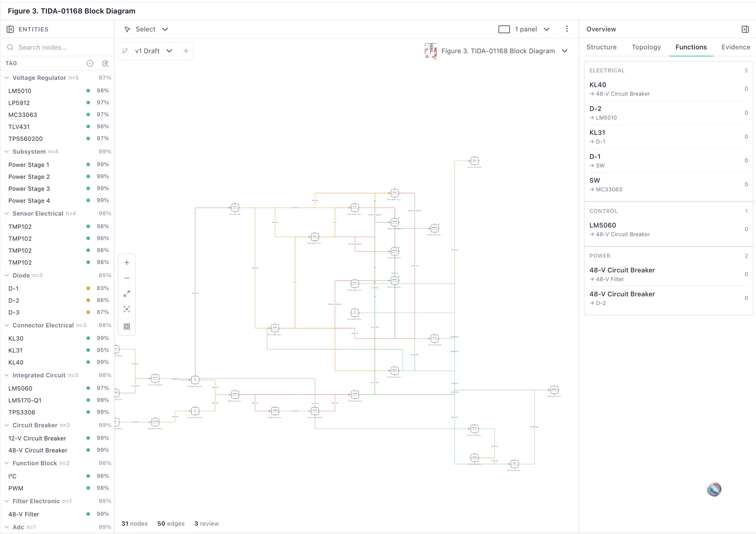Open the 1 panel layout dropdown

pyautogui.click(x=547, y=29)
